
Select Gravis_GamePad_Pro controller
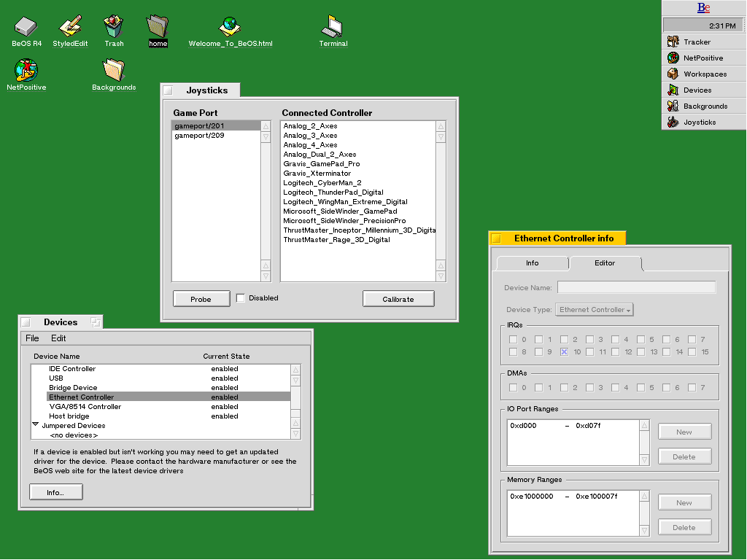(358, 164)
